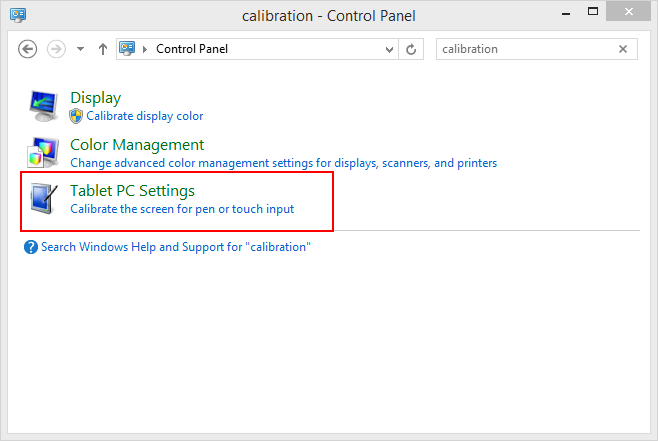
Task: Clear the search box with the X
Action: point(623,49)
